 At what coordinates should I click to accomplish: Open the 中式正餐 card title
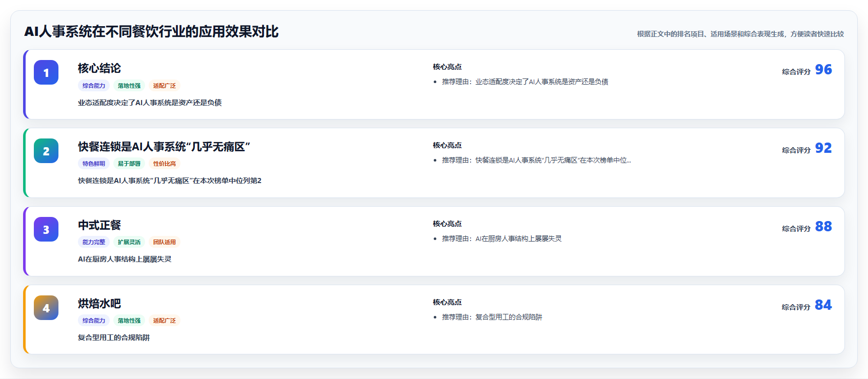click(99, 225)
